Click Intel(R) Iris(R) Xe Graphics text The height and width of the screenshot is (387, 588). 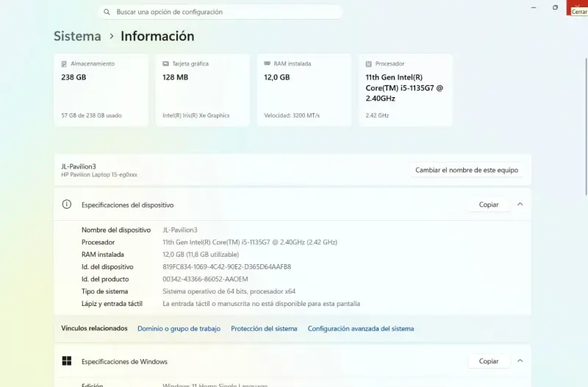point(196,116)
